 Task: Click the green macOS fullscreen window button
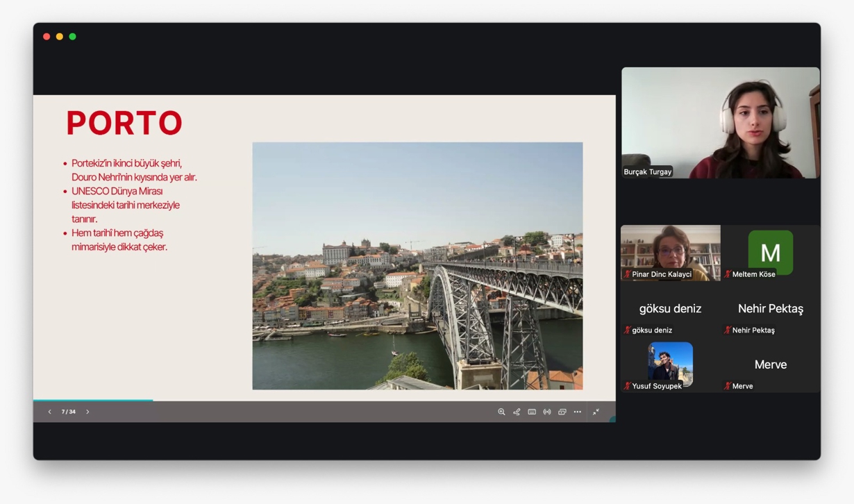coord(72,37)
